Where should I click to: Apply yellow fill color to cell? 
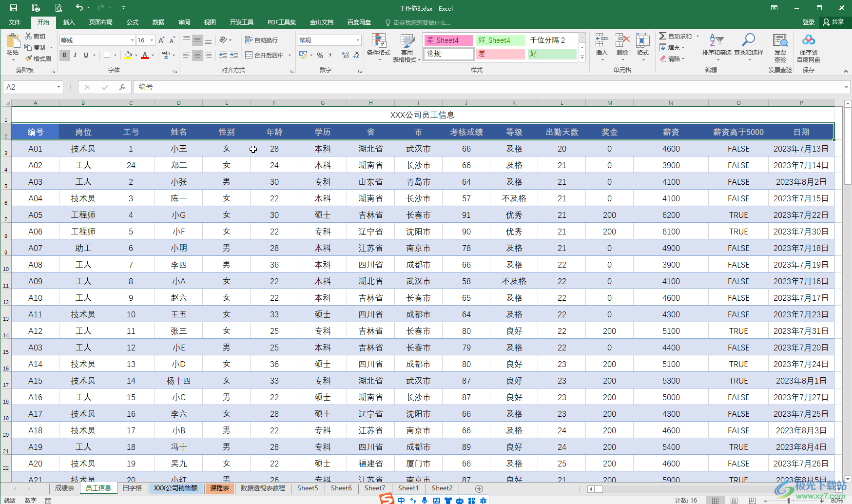(128, 55)
